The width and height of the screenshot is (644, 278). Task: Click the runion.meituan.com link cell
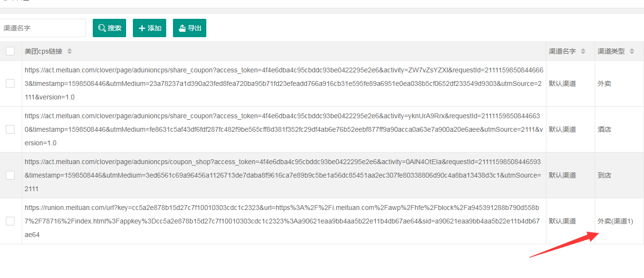(284, 221)
